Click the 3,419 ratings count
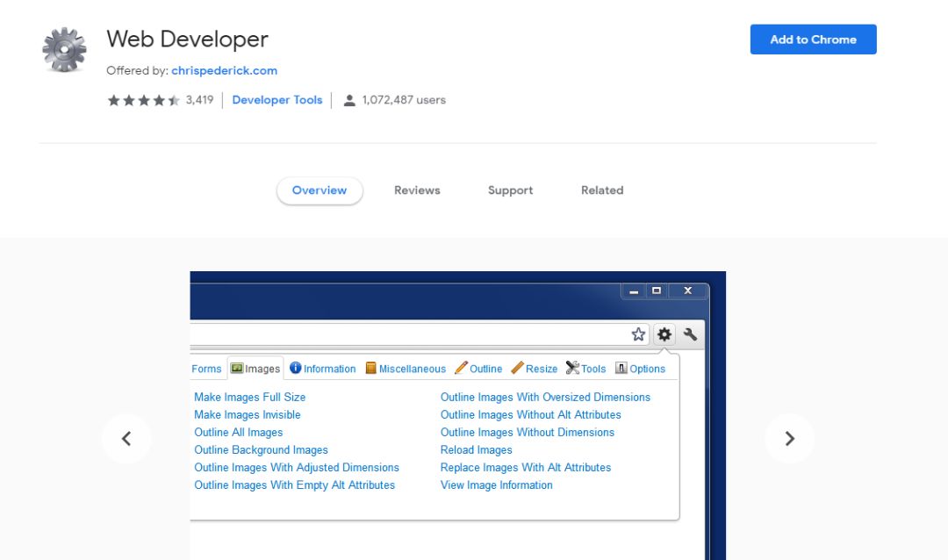Viewport: 948px width, 560px height. pyautogui.click(x=199, y=100)
